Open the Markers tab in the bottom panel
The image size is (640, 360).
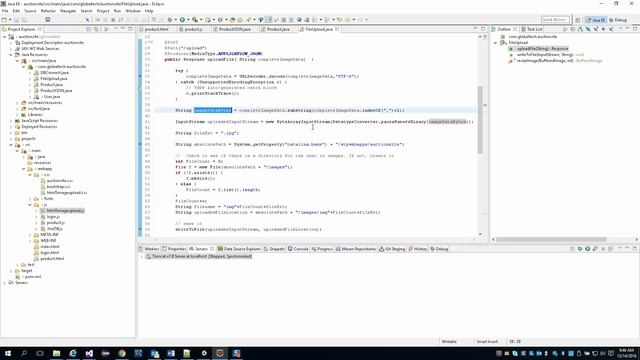151,249
